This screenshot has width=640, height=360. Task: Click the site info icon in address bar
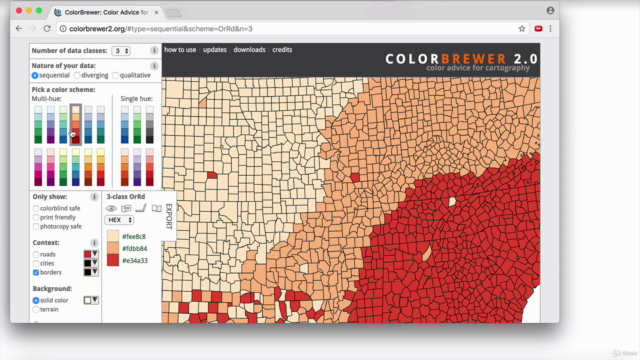(x=63, y=29)
